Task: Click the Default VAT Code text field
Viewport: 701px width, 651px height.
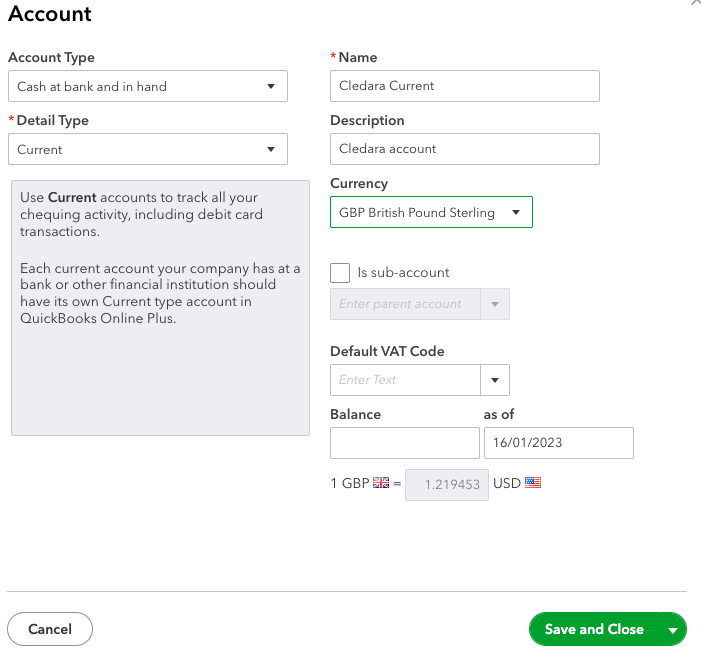Action: 405,380
